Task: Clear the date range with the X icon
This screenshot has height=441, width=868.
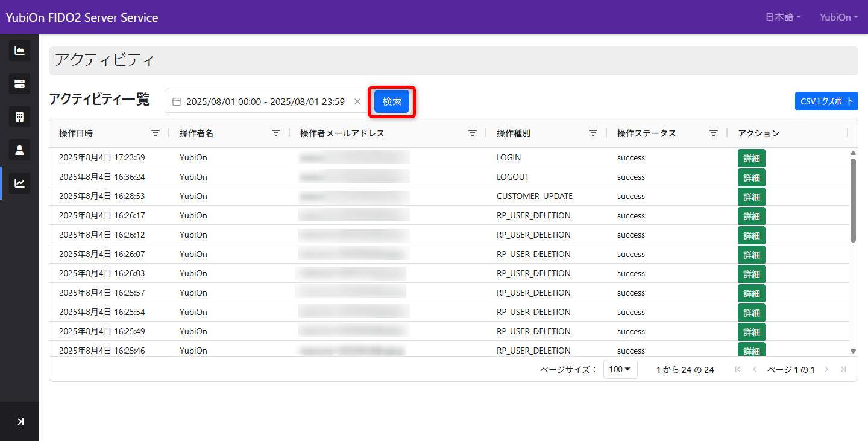Action: pyautogui.click(x=357, y=101)
